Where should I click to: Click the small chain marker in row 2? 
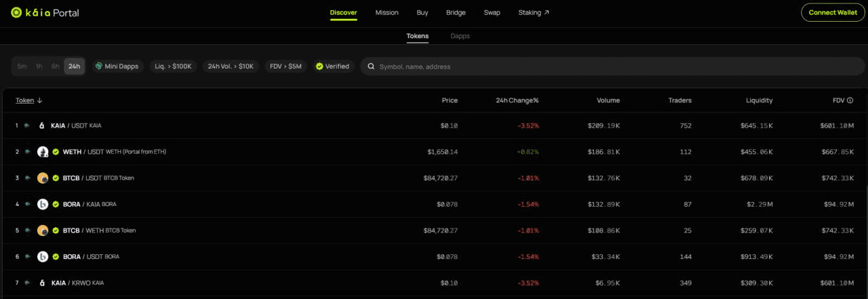click(27, 152)
